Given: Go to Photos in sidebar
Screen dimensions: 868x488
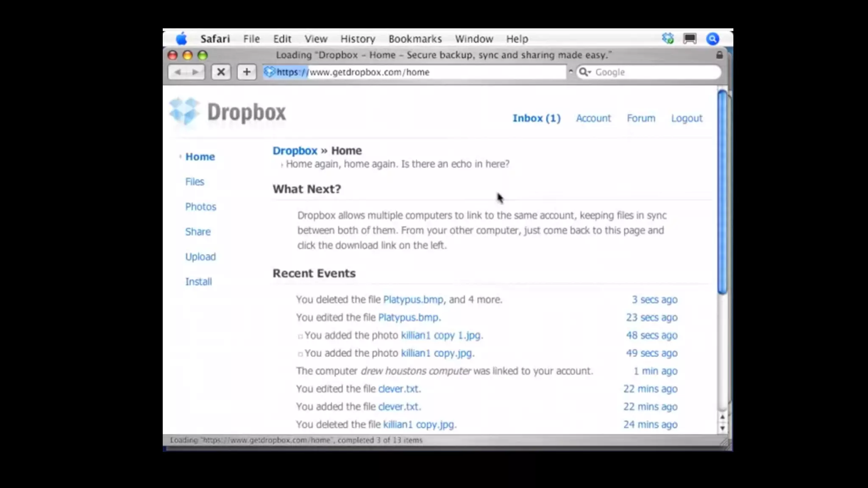Looking at the screenshot, I should 200,207.
